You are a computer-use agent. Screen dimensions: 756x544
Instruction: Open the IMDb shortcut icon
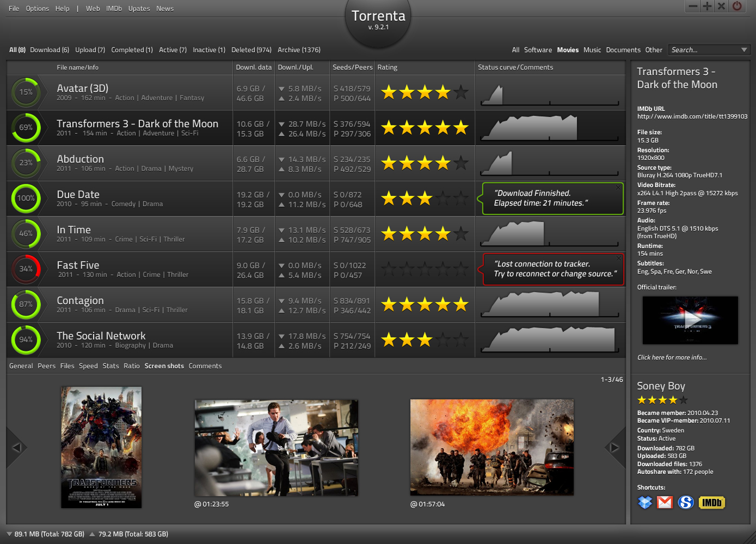[x=711, y=502]
